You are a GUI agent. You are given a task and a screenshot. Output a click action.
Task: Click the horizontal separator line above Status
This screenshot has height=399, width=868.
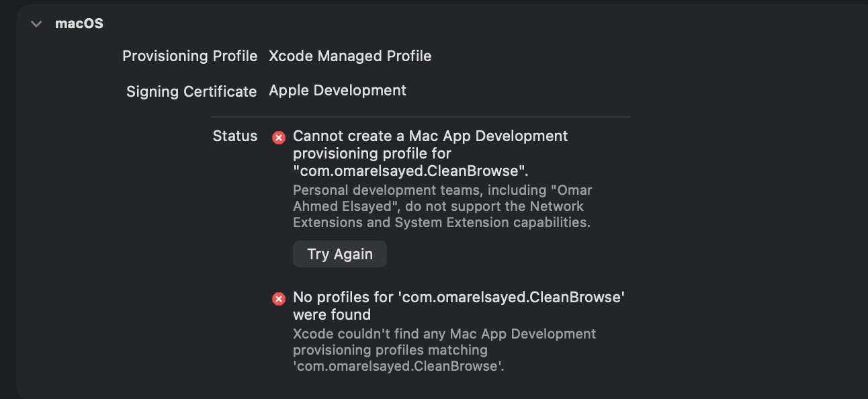pos(420,117)
